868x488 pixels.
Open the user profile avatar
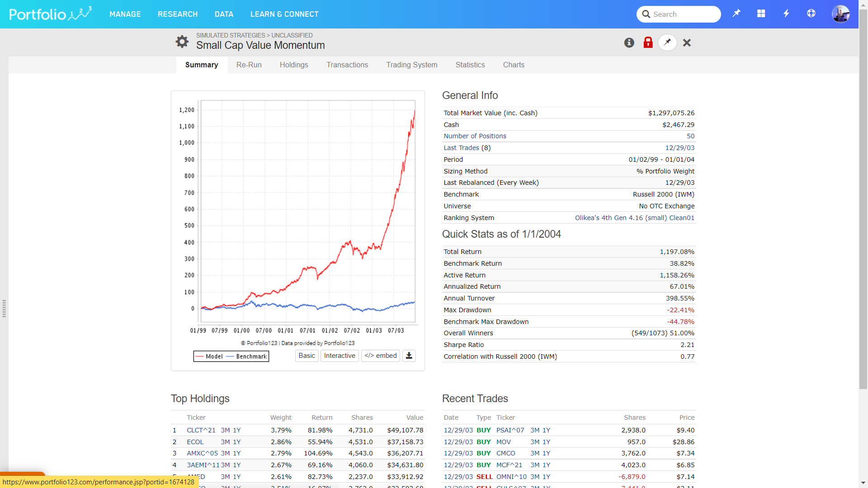pos(840,14)
